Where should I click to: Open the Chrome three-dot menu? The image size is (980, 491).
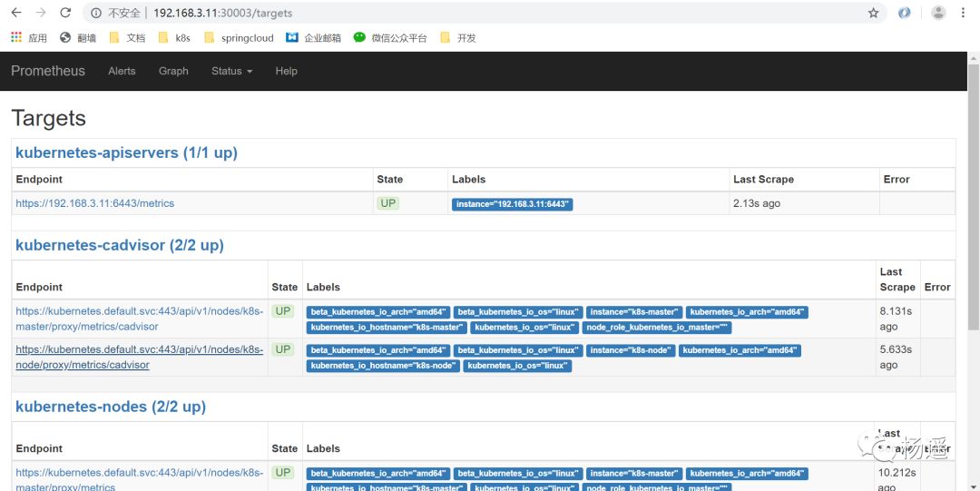963,13
